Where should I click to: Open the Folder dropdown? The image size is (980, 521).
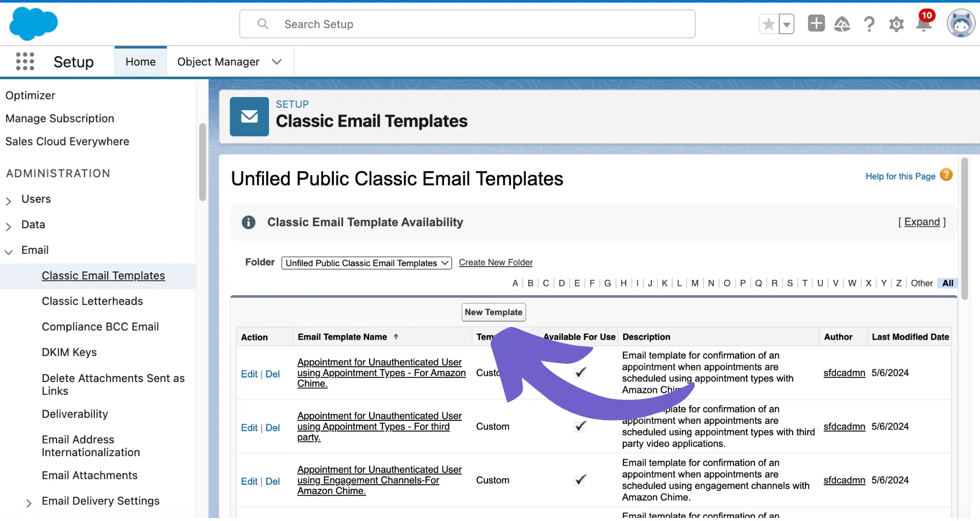[x=366, y=263]
